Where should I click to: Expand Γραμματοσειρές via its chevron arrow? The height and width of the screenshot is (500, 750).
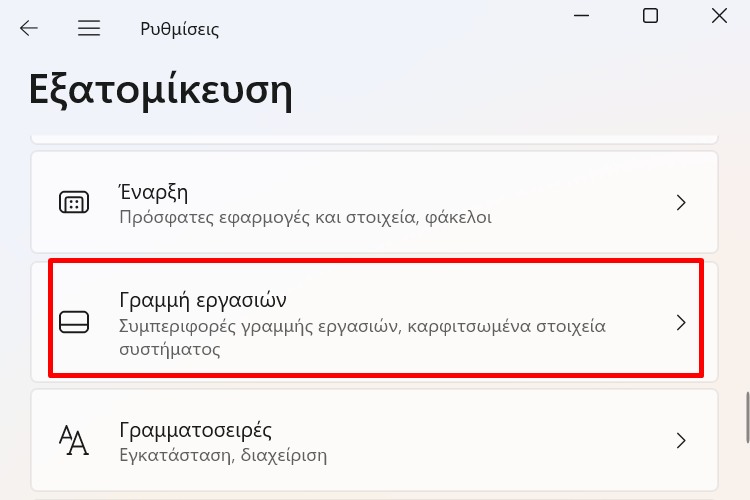coord(681,440)
